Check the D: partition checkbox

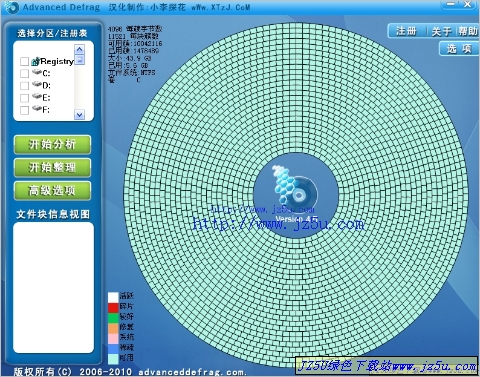click(24, 86)
